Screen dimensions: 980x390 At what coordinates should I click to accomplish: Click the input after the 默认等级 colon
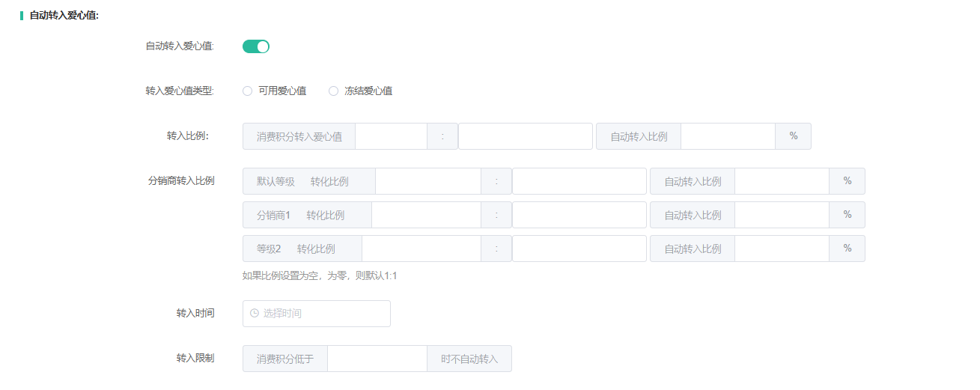coord(579,181)
